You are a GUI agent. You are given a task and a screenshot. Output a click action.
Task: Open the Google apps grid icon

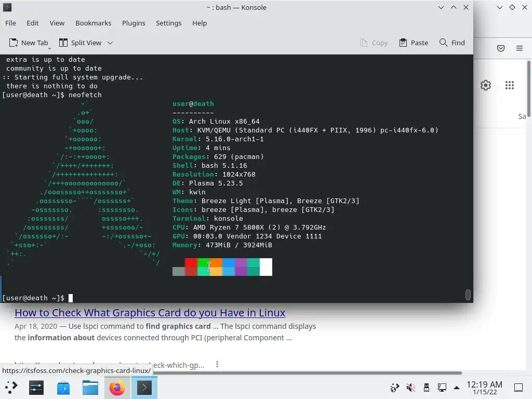(509, 85)
